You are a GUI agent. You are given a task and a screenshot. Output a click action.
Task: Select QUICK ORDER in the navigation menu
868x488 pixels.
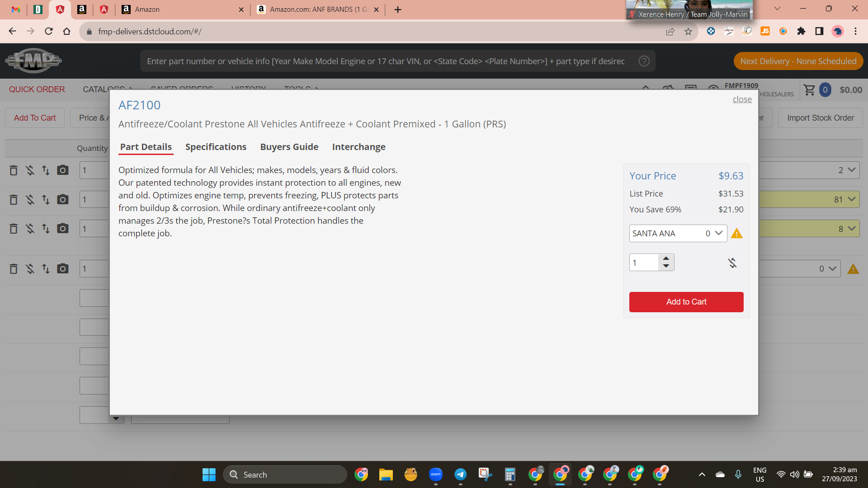click(37, 89)
